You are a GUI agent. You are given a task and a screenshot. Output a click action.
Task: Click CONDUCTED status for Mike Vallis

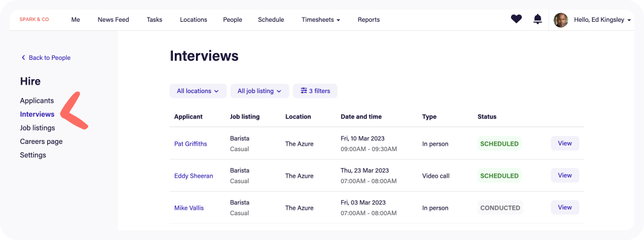click(x=500, y=207)
